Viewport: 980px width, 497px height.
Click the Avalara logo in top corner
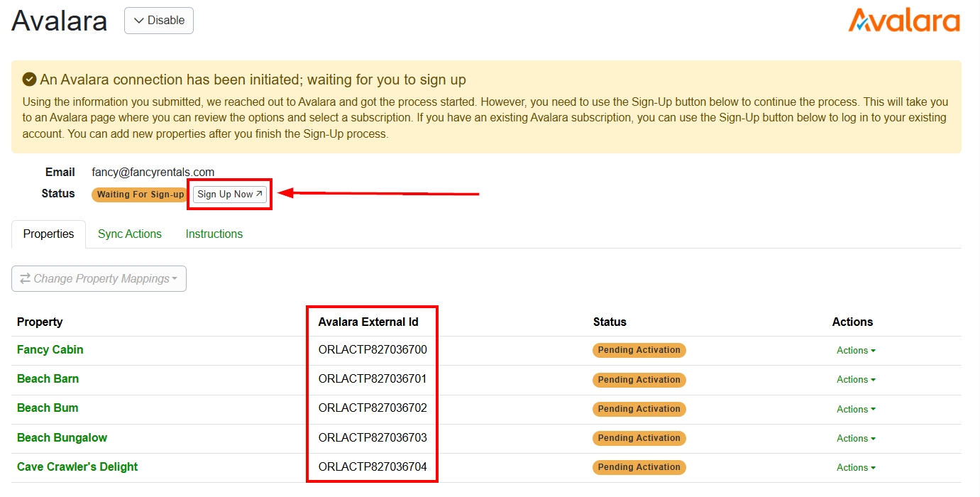(x=903, y=21)
